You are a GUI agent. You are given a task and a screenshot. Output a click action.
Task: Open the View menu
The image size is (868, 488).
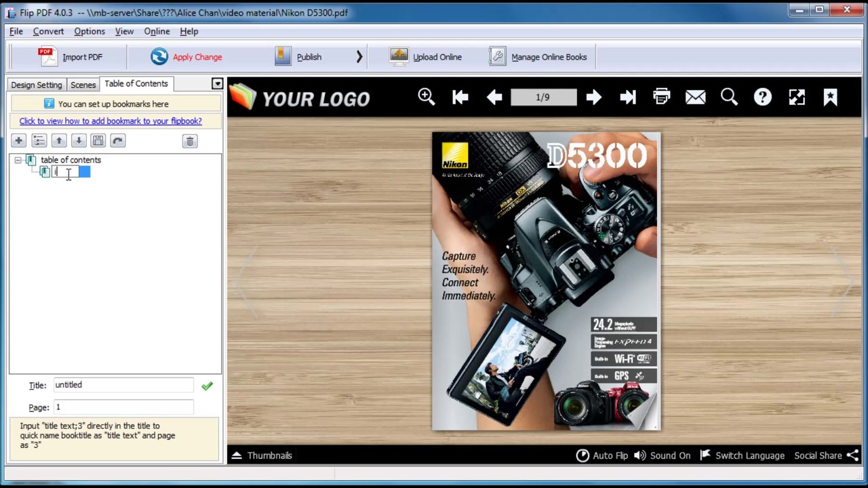tap(124, 31)
